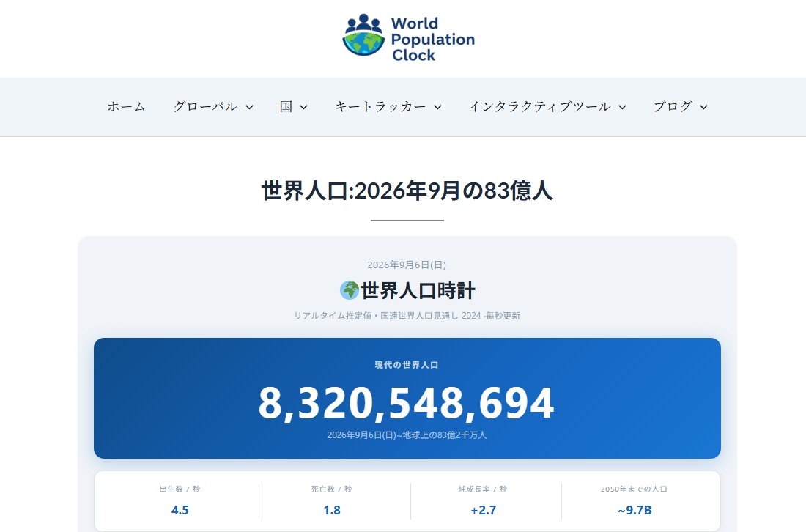This screenshot has height=532, width=806.
Task: Click the 出生数 / 秒 label
Action: coord(180,489)
